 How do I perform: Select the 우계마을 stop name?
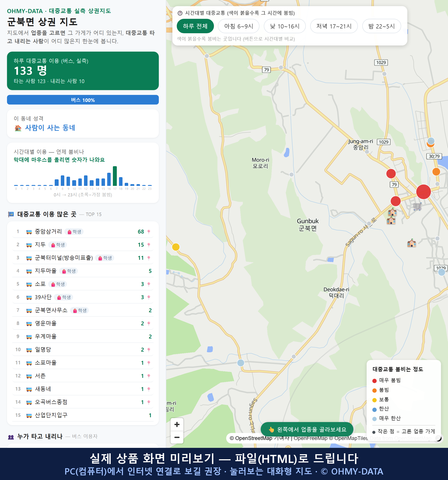(46, 336)
